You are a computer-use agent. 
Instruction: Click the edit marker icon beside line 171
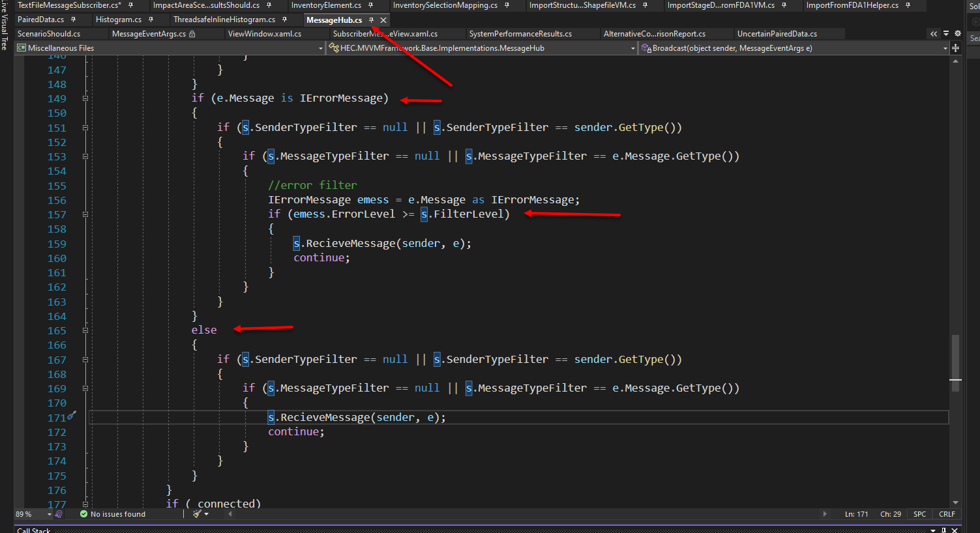pos(72,414)
